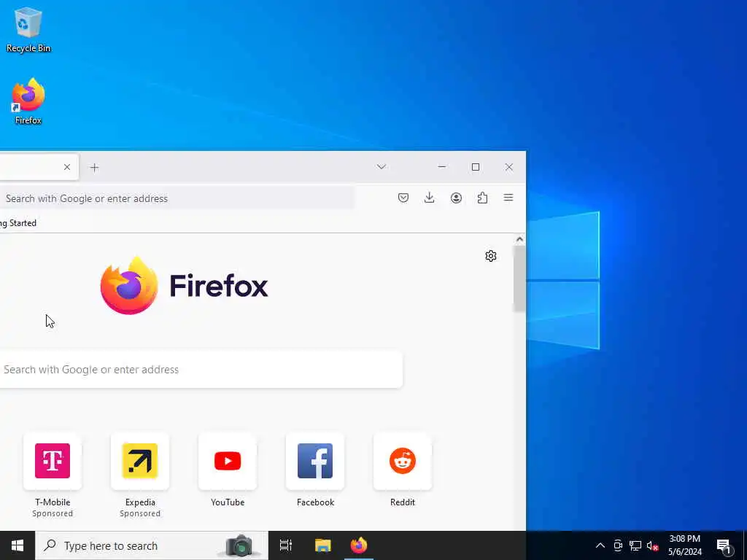747x560 pixels.
Task: Click the Save to Pocket icon
Action: [x=403, y=198]
